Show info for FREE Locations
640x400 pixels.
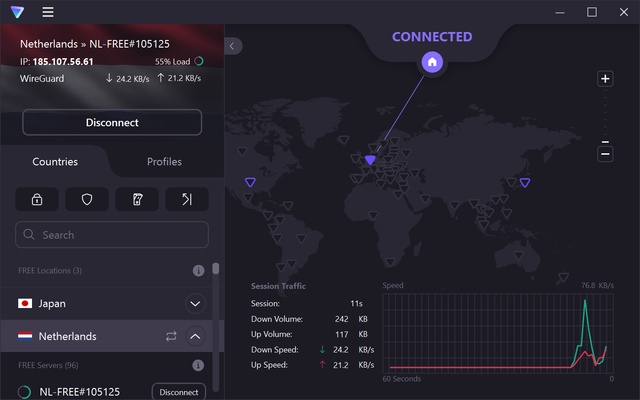(x=198, y=271)
